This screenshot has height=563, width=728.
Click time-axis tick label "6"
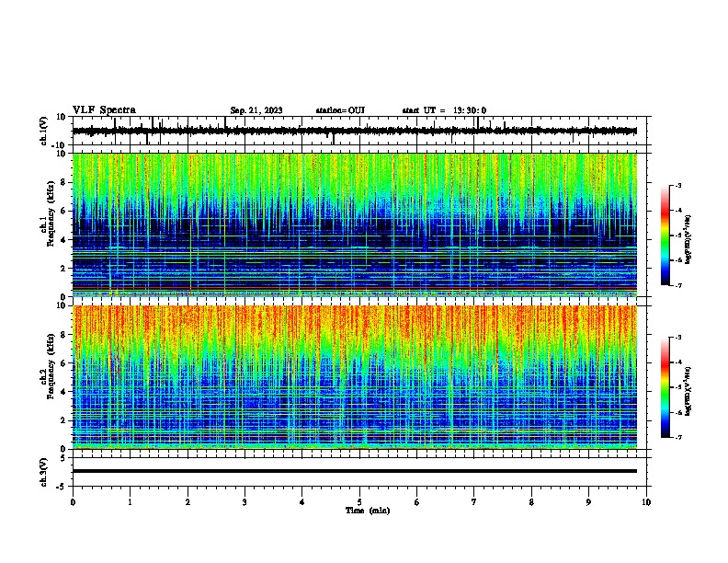click(416, 502)
